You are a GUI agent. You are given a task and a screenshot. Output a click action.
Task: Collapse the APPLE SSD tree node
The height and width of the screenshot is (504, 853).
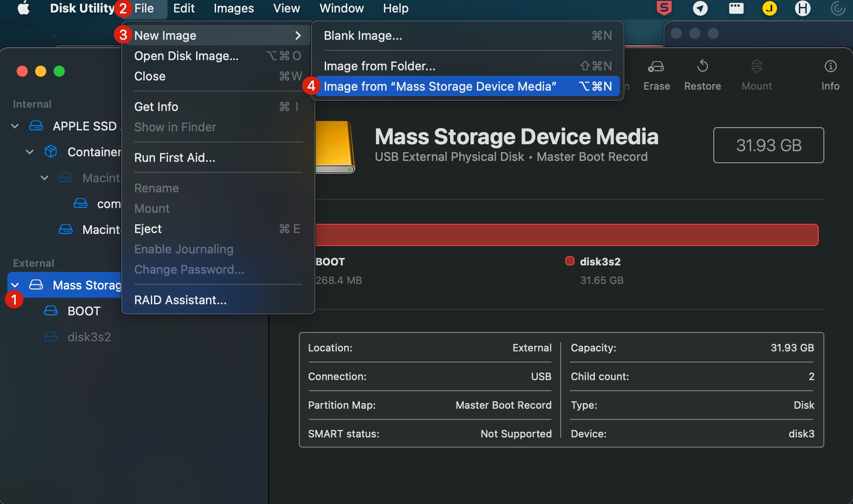(x=15, y=126)
